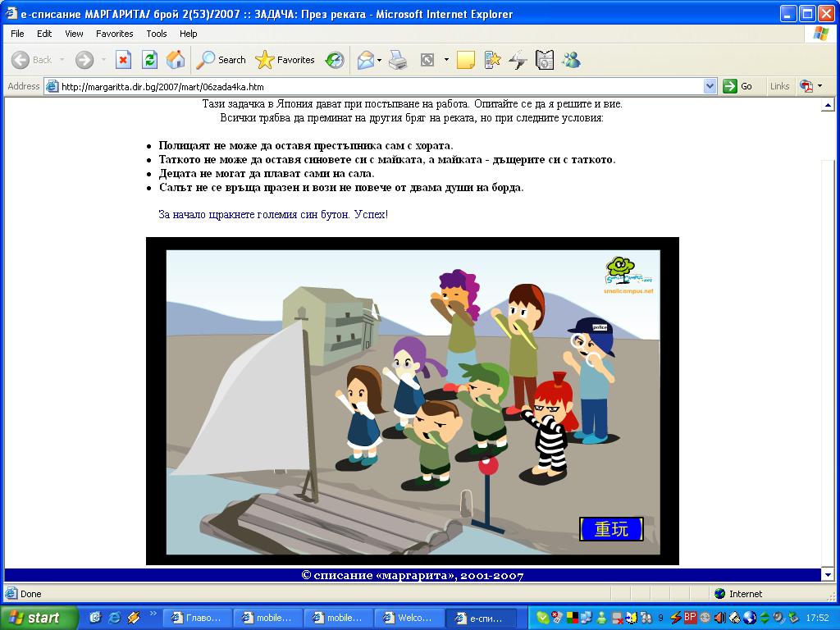This screenshot has height=630, width=840.
Task: Launch Internet Explorer from quick launch
Action: [x=114, y=618]
